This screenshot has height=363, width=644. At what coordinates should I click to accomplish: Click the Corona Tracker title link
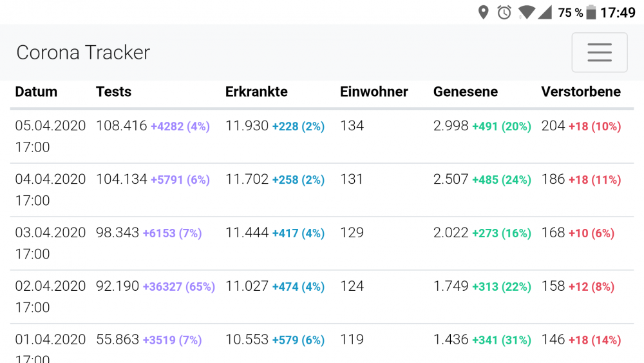pyautogui.click(x=83, y=53)
